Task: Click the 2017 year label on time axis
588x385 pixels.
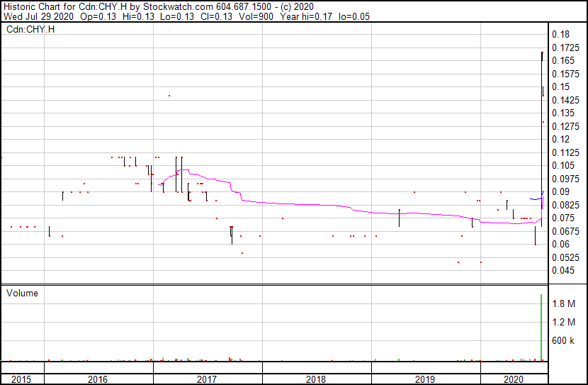Action: point(207,380)
